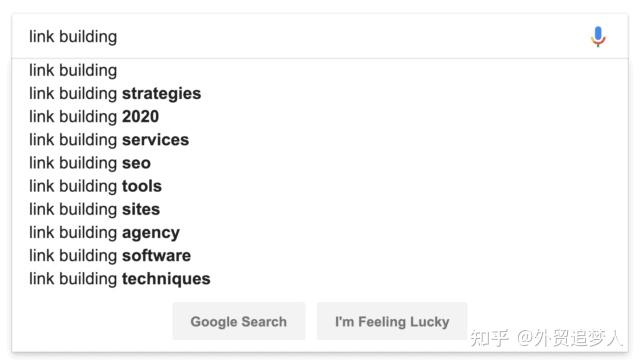Click the bold word 'software' suggestion text
Screen dimensions: 640x364
tap(156, 256)
